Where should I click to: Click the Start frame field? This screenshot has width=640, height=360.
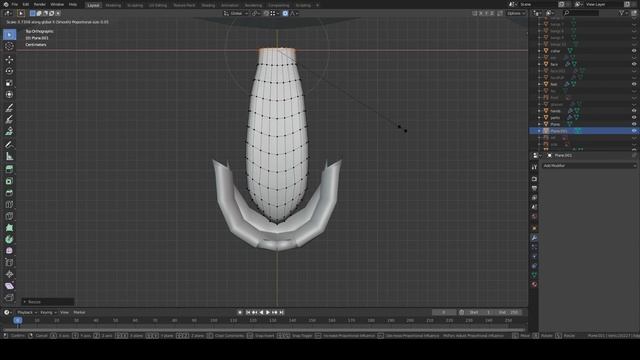pyautogui.click(x=480, y=312)
